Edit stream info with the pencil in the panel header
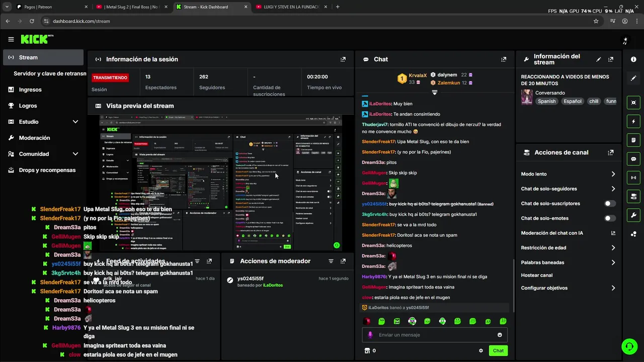Screen dimensions: 644x362 (598, 59)
